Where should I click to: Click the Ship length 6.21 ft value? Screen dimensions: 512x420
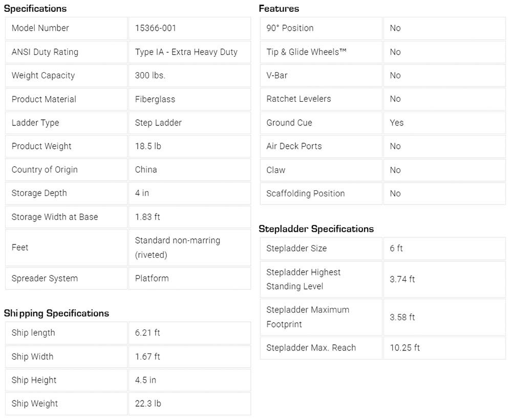click(x=147, y=333)
